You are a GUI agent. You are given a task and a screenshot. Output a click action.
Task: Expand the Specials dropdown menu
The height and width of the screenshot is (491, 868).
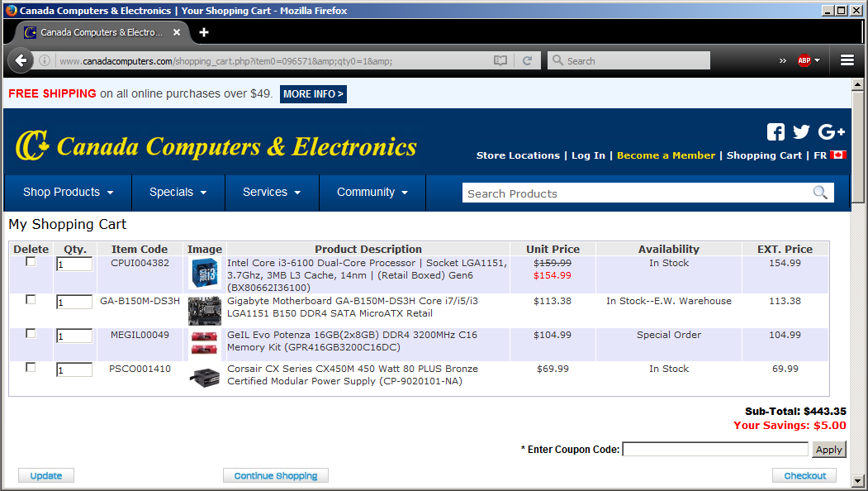click(178, 193)
